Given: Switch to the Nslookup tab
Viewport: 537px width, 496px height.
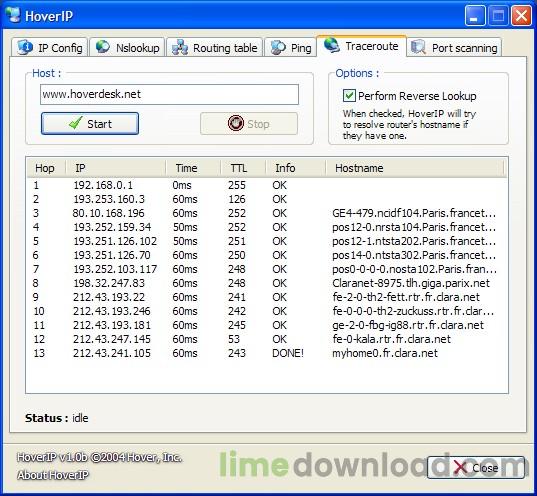Looking at the screenshot, I should (127, 47).
